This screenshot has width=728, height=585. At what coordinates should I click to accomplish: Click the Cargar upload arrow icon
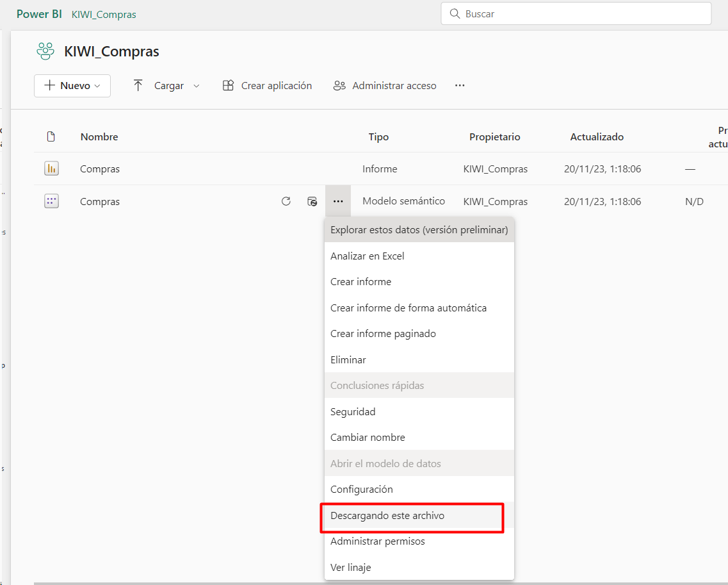138,85
